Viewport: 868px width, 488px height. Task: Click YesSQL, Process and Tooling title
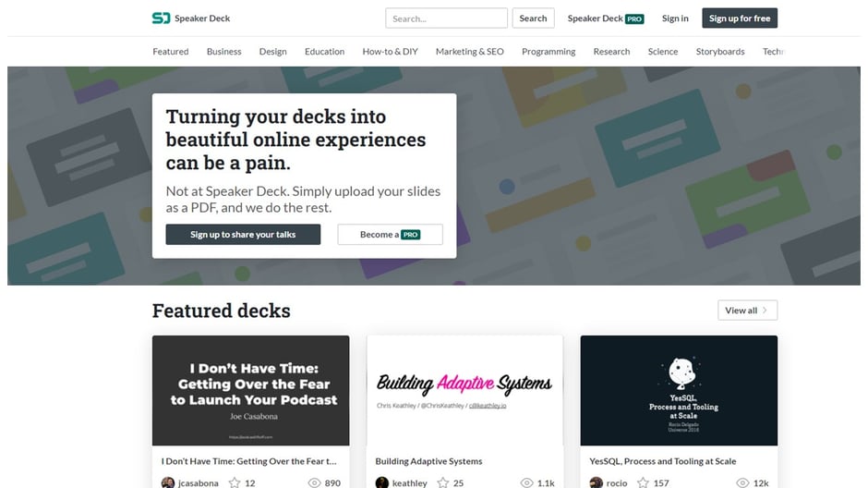663,461
